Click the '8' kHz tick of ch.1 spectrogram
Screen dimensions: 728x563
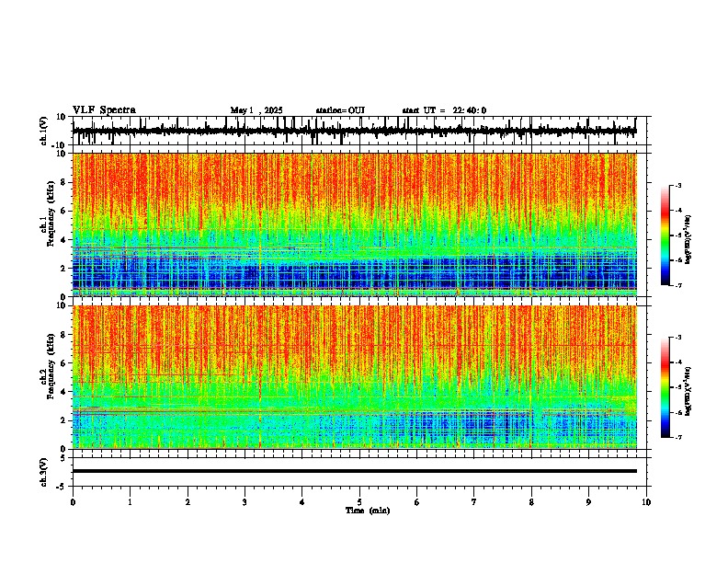[63, 182]
